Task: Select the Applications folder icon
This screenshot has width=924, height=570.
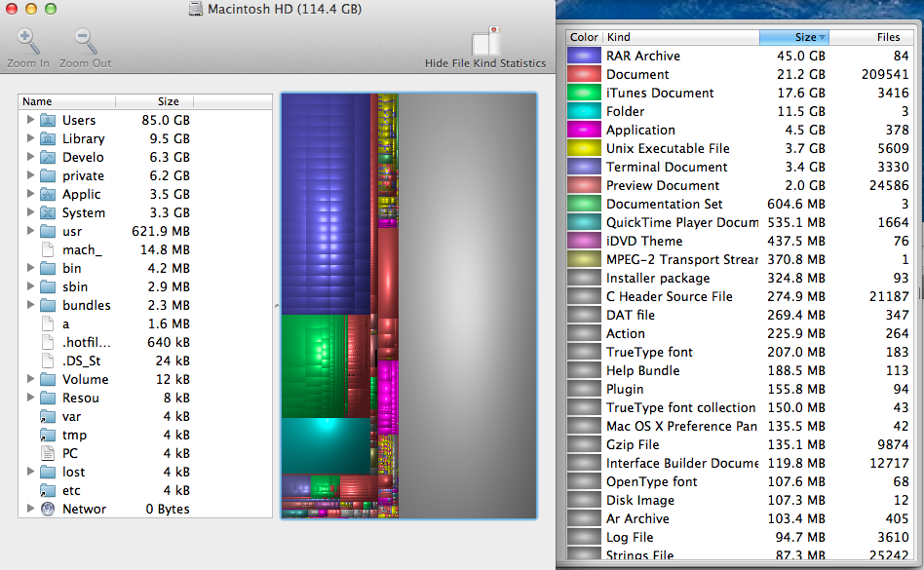Action: click(48, 194)
